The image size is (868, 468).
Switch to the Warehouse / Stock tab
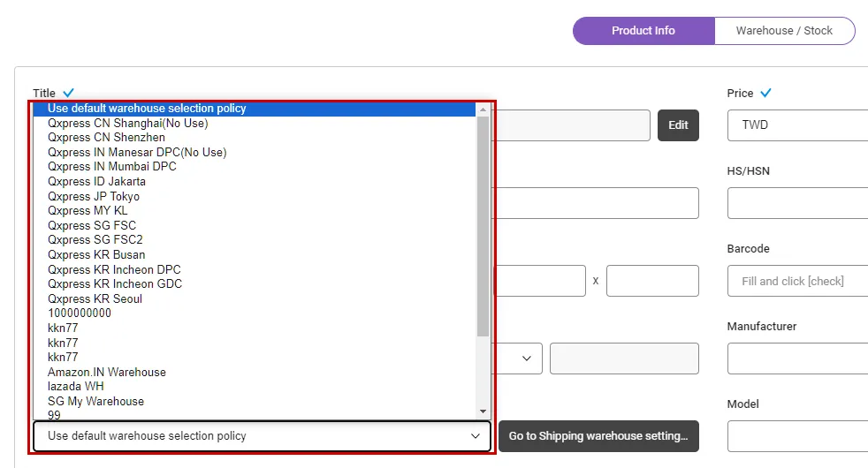coord(784,31)
